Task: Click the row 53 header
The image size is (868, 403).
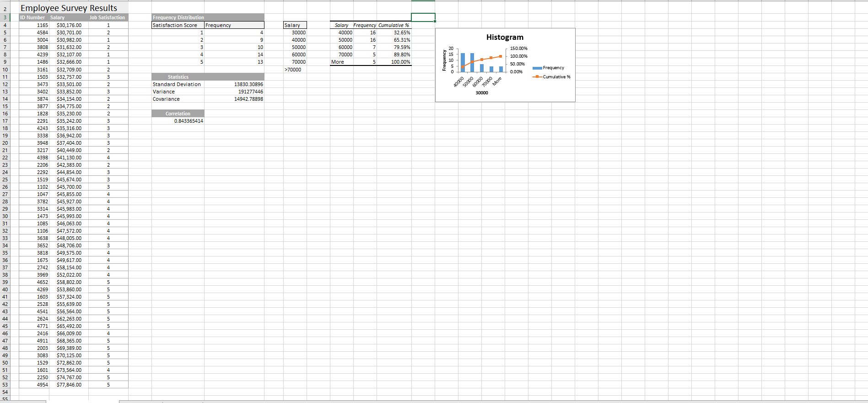Action: coord(5,385)
